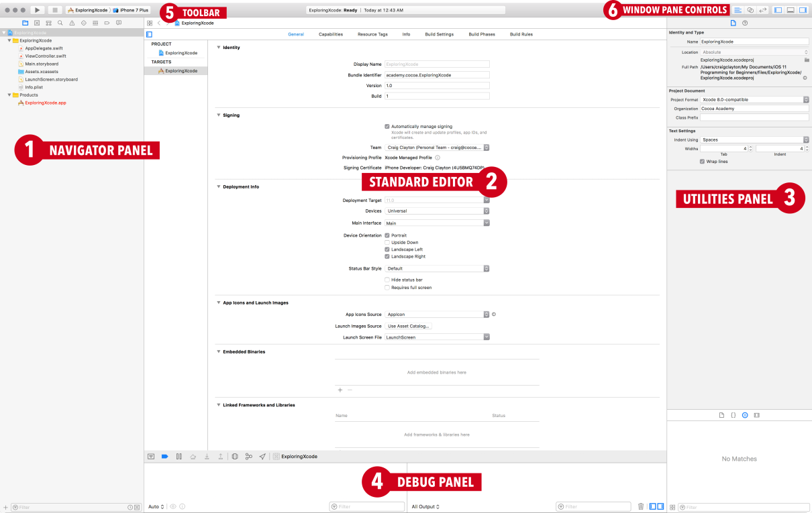Open the Status Bar Style dropdown
The height and width of the screenshot is (513, 812).
pyautogui.click(x=438, y=268)
